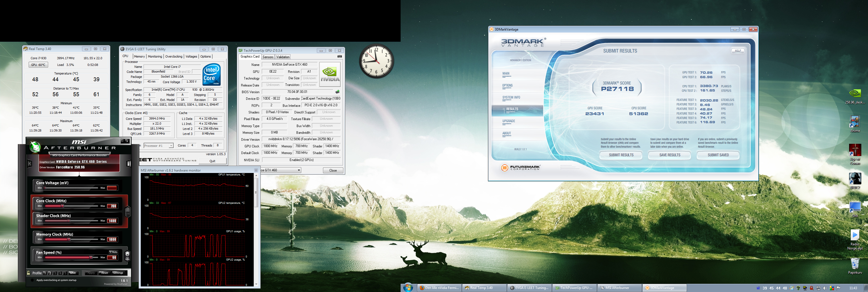Viewport: 868px width, 292px height.
Task: Click the profile lock padlock icon
Action: tap(28, 273)
